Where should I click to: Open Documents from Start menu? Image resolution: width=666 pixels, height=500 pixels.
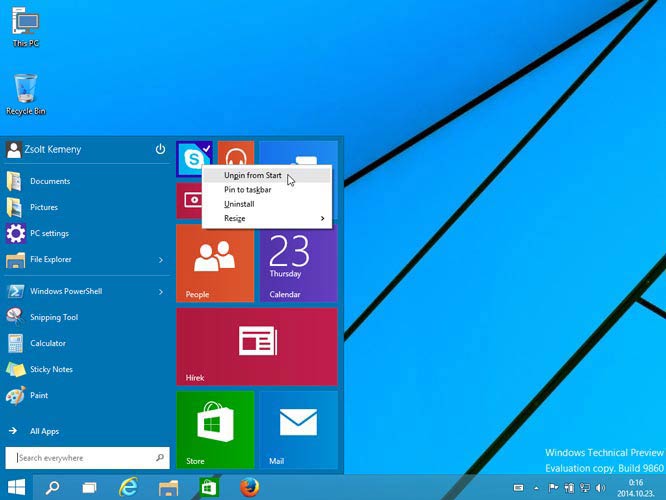[x=87, y=181]
